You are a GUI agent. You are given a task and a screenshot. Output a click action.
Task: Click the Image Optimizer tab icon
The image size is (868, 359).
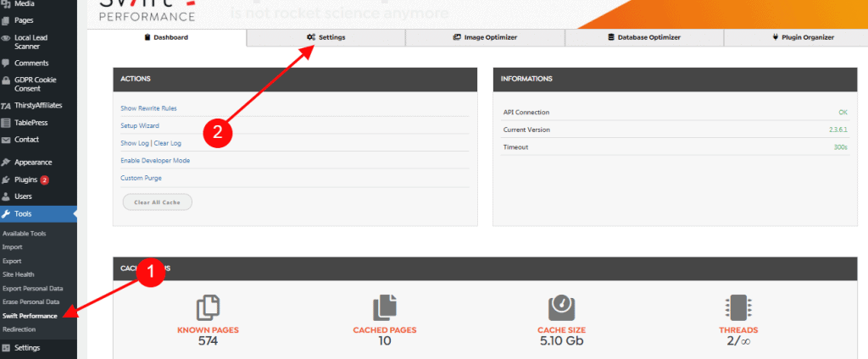coord(457,37)
